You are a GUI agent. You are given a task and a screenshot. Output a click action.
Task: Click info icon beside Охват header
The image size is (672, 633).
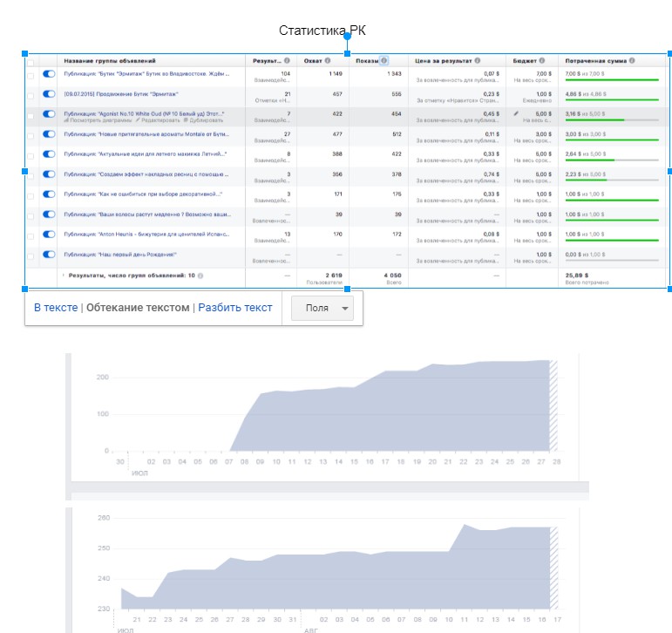pyautogui.click(x=328, y=61)
